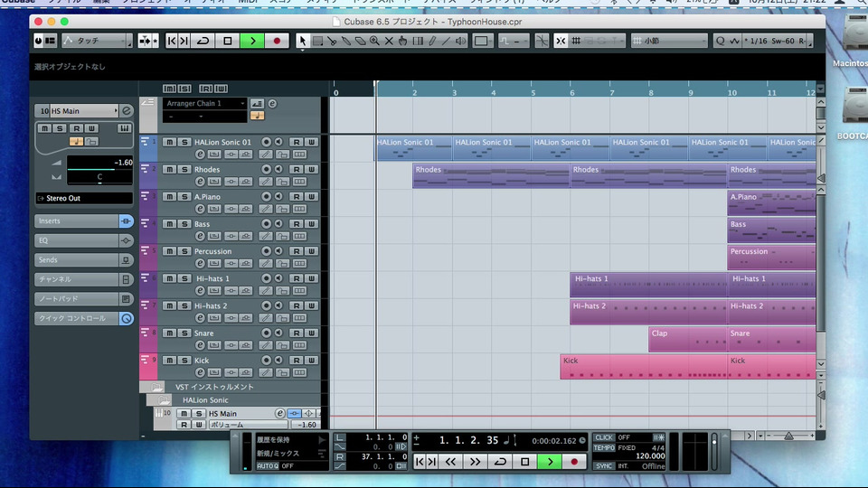Click tempo value 120.000

[650, 456]
